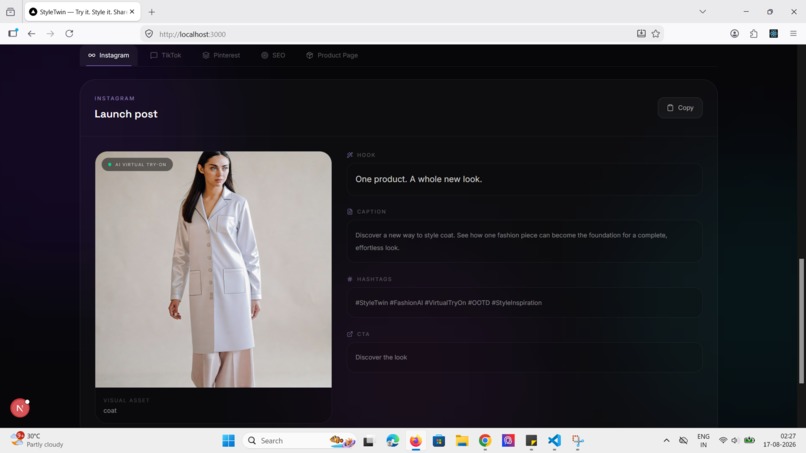
Task: Click the page vertical scrollbar
Action: click(801, 321)
